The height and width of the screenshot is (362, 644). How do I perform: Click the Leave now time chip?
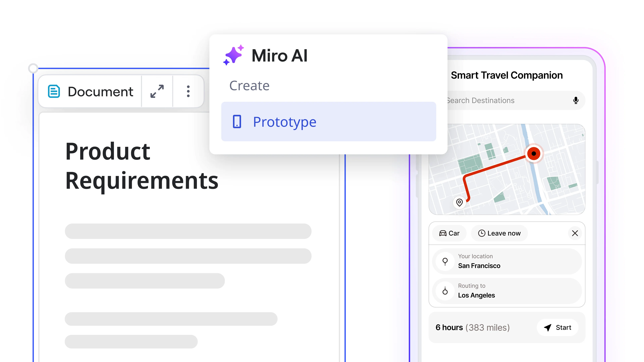499,233
